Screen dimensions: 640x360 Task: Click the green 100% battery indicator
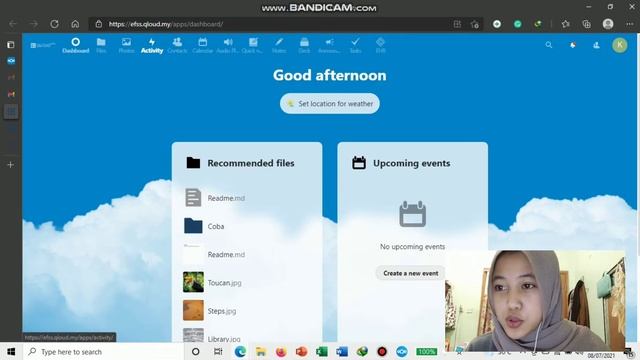pos(427,351)
